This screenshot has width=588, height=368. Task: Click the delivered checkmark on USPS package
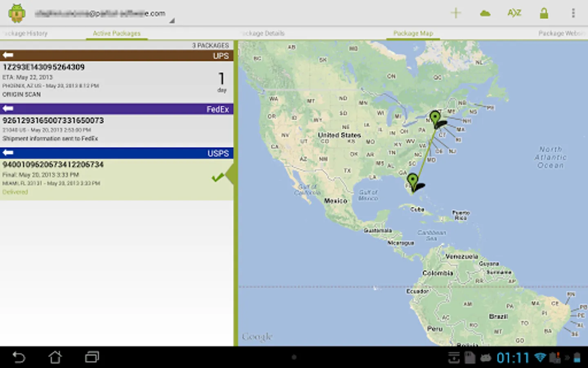coord(218,177)
